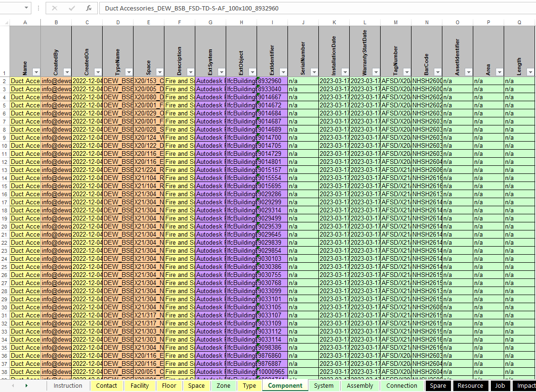Click the ExtIdentifier cell 9030755
The width and height of the screenshot is (536, 392).
click(272, 275)
